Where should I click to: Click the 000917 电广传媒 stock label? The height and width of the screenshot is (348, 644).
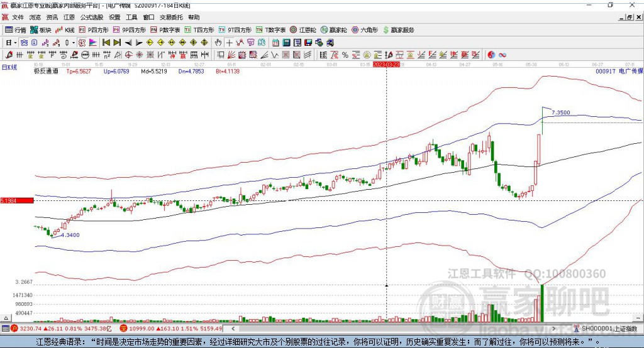(x=619, y=71)
